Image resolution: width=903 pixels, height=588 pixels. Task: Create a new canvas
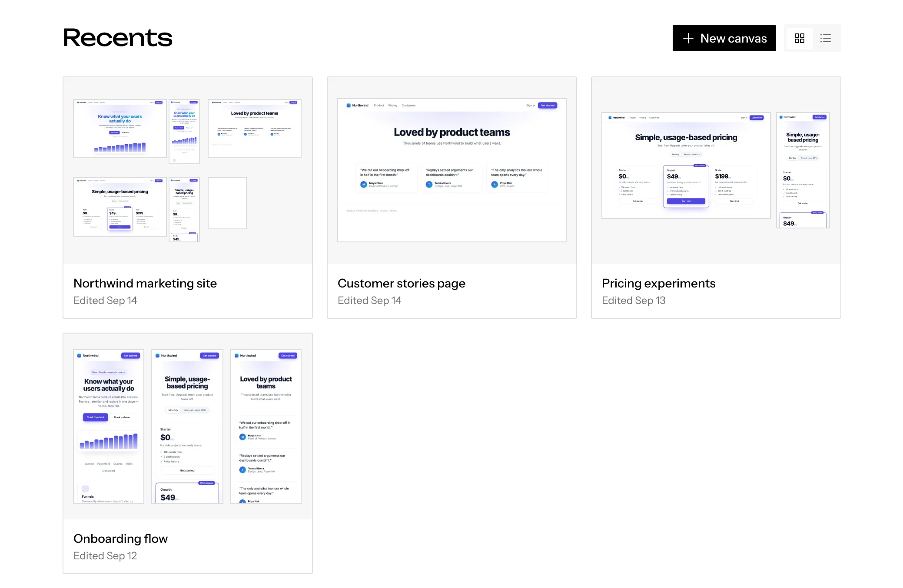(x=724, y=38)
